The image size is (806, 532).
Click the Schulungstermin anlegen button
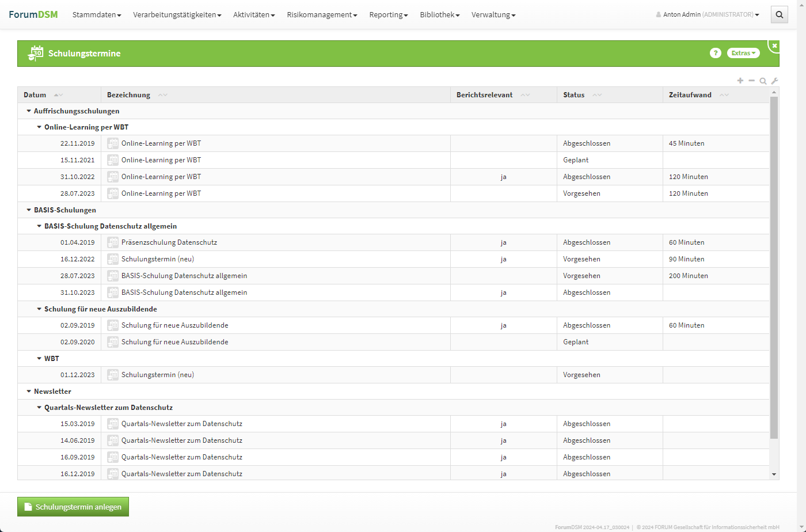pos(73,507)
